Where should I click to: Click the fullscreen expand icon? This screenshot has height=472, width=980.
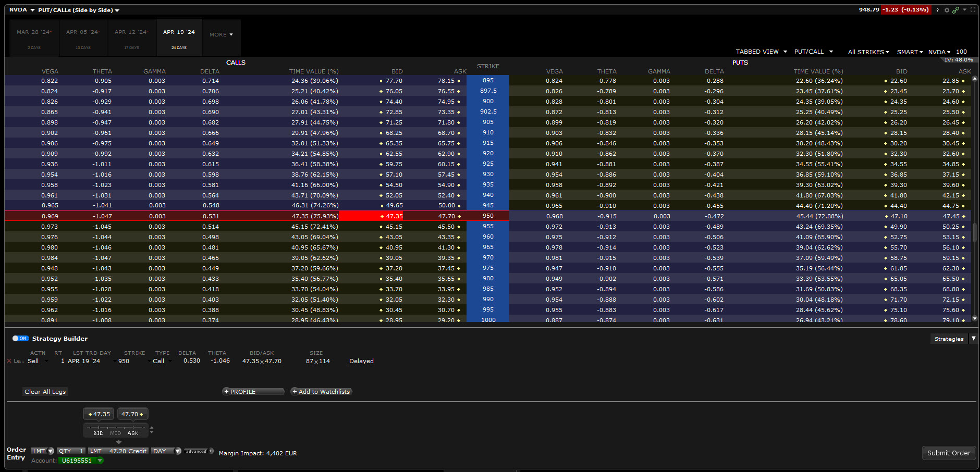click(973, 10)
